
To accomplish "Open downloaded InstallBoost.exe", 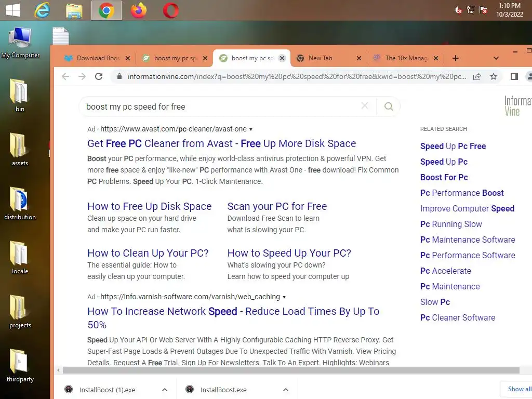I will (x=223, y=390).
